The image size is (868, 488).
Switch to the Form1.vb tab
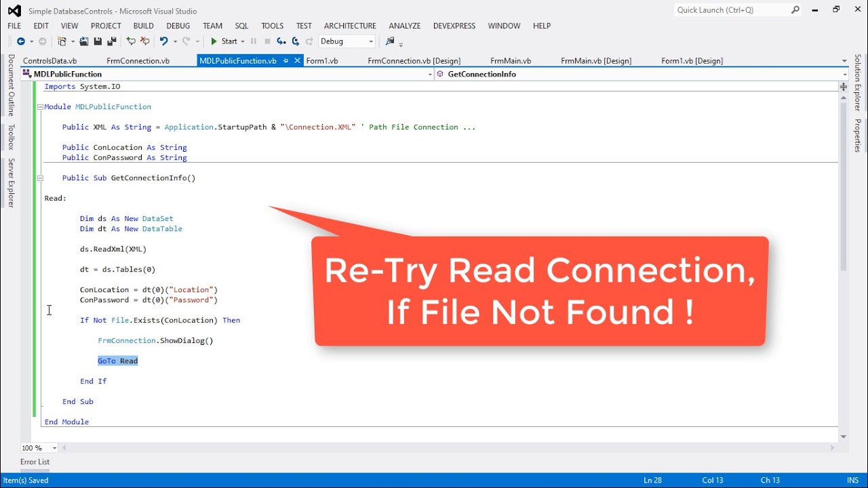point(322,61)
